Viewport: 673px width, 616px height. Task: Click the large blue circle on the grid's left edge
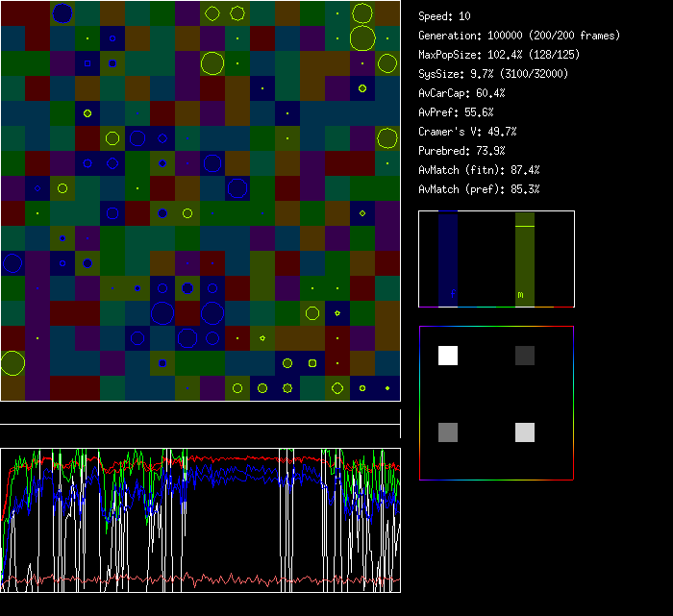coord(12,262)
